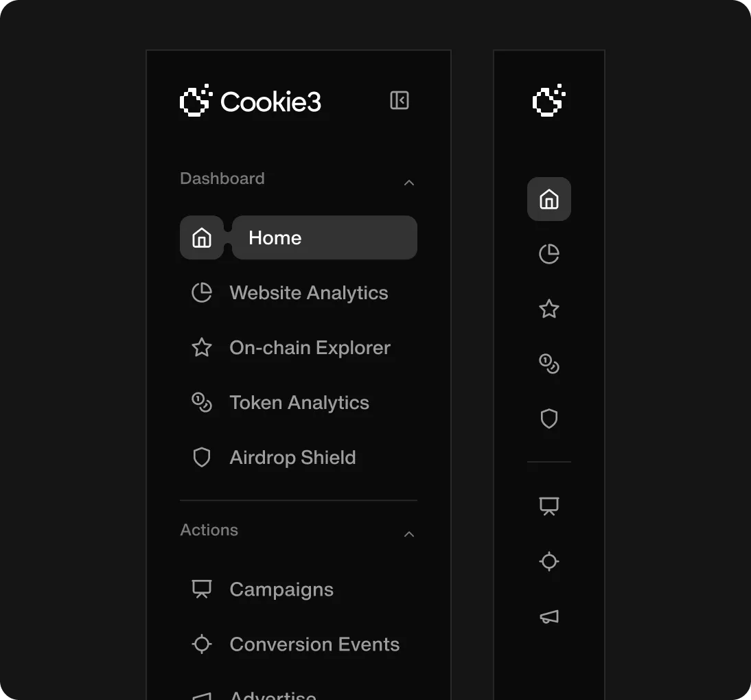The width and height of the screenshot is (751, 700).
Task: Select On-chain Explorer from the sidebar
Action: (310, 347)
